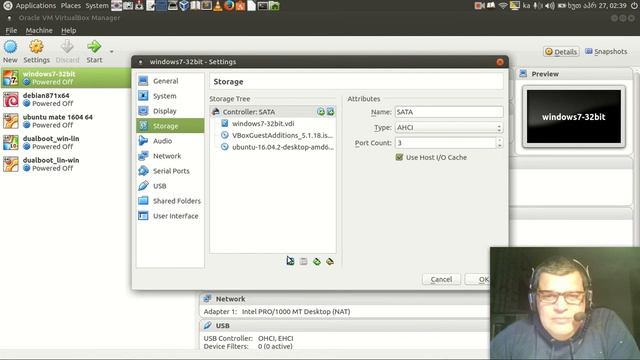Open the terminal launcher in top panel
640x360 pixels.
[x=263, y=6]
